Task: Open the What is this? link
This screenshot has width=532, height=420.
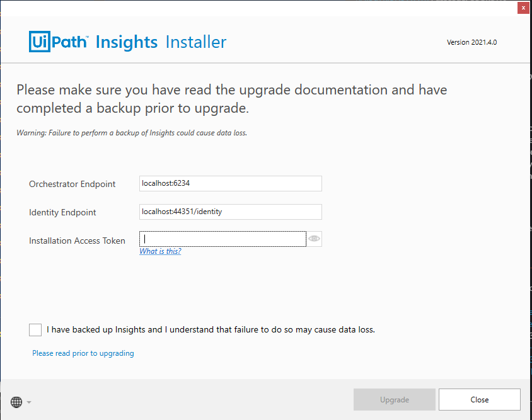Action: click(x=160, y=251)
